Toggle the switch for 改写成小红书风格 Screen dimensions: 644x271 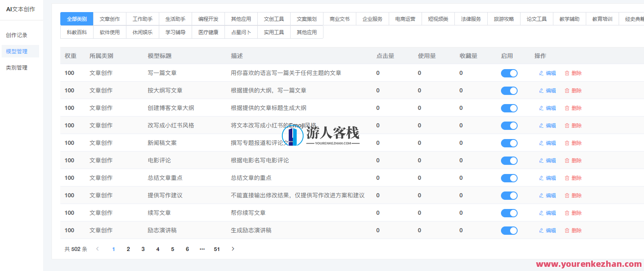[x=509, y=125]
